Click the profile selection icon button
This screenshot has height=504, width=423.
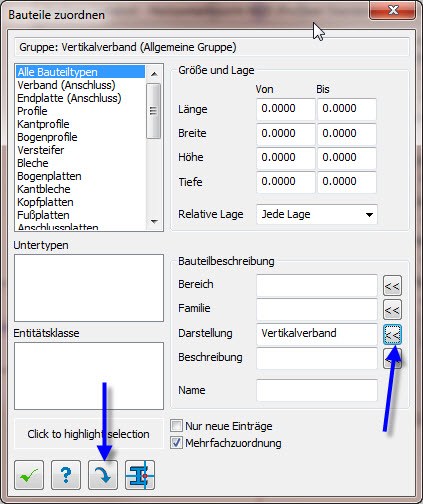pyautogui.click(x=140, y=475)
